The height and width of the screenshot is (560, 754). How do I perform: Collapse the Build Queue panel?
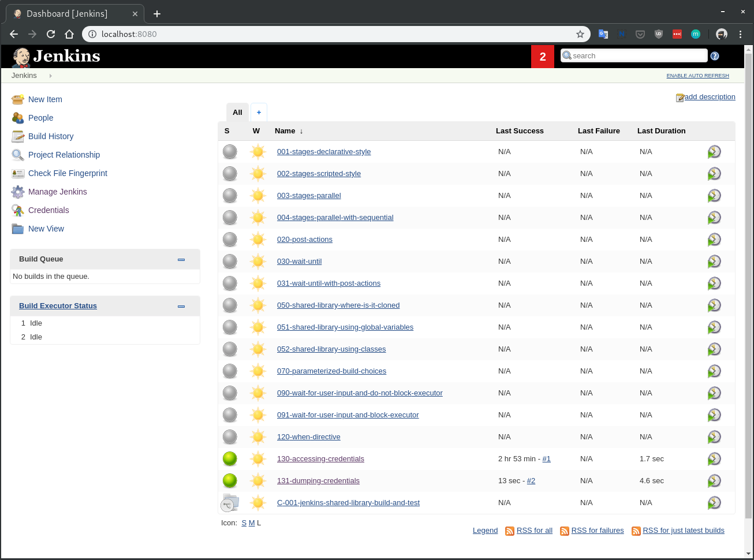(x=181, y=260)
